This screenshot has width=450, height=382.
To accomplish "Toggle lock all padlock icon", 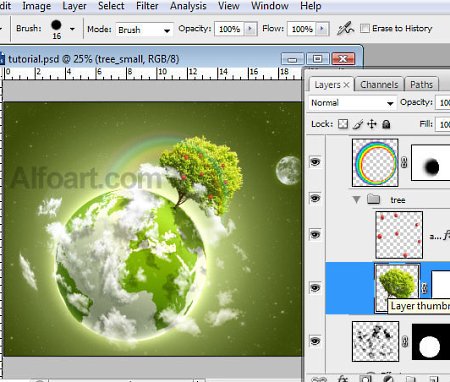I will click(x=386, y=124).
